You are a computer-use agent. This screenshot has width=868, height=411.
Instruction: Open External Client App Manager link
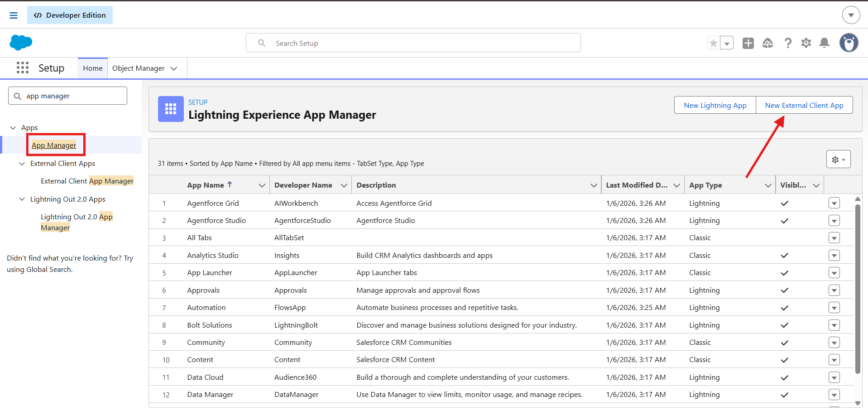tap(87, 181)
